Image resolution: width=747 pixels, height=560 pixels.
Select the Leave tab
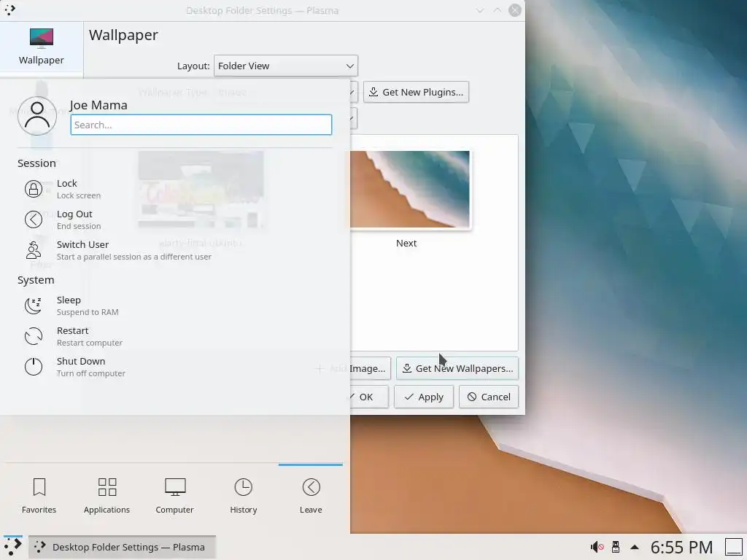pos(311,496)
